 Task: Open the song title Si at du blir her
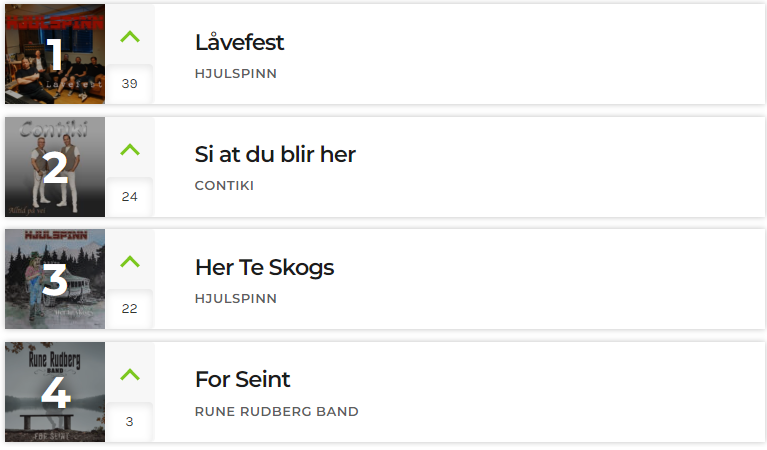pos(275,155)
